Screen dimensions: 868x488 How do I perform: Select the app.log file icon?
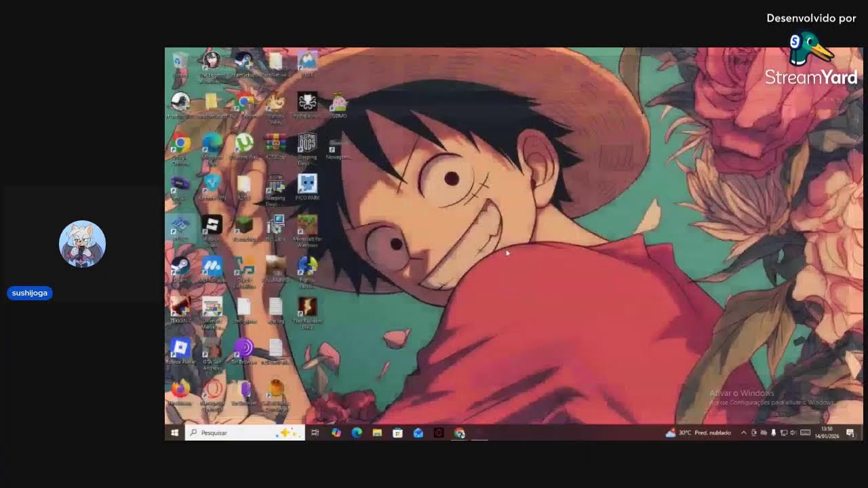275,310
